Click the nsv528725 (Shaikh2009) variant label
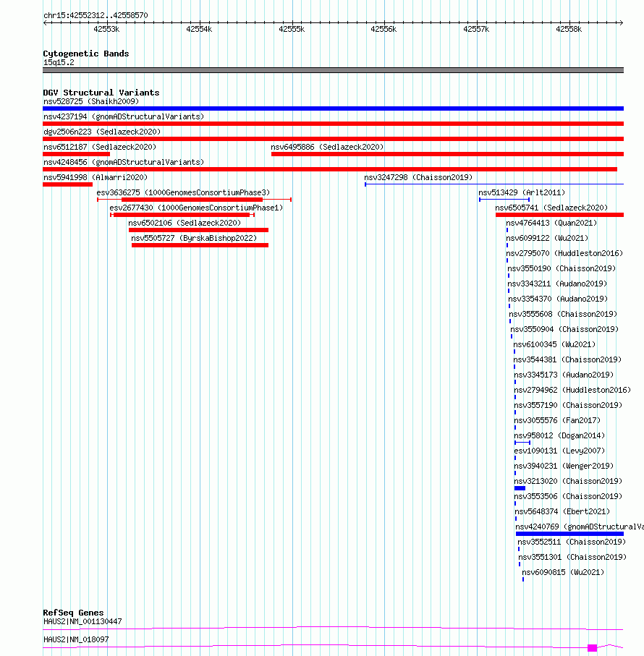644x656 pixels. point(91,101)
